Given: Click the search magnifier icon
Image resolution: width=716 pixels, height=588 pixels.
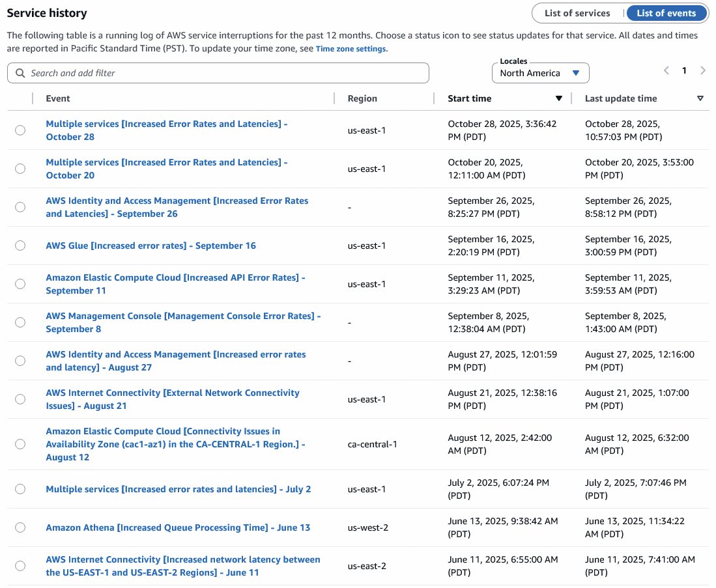Looking at the screenshot, I should point(20,74).
